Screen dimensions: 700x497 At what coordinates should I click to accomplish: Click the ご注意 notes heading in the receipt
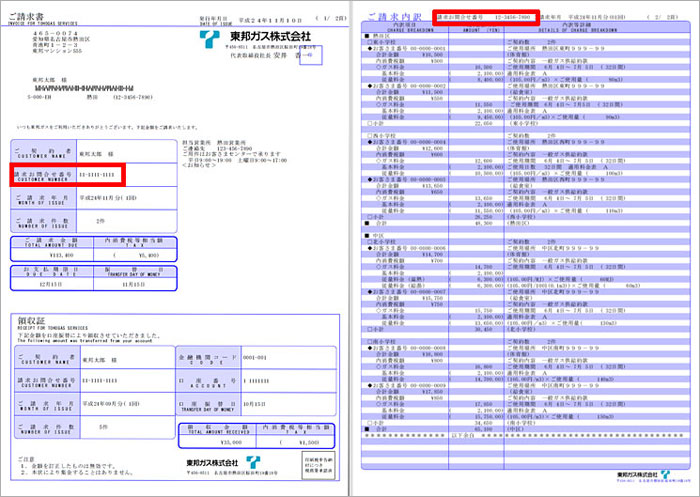coord(26,459)
